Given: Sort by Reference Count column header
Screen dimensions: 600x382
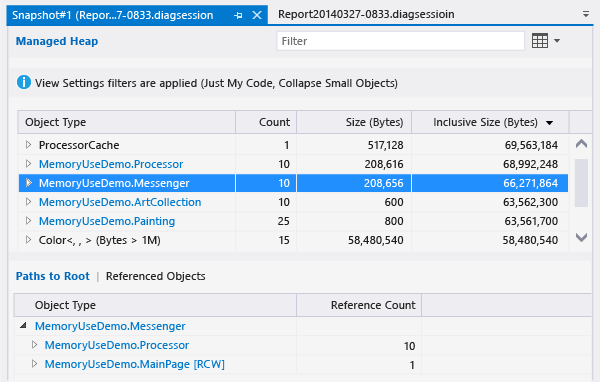Looking at the screenshot, I should 359,305.
